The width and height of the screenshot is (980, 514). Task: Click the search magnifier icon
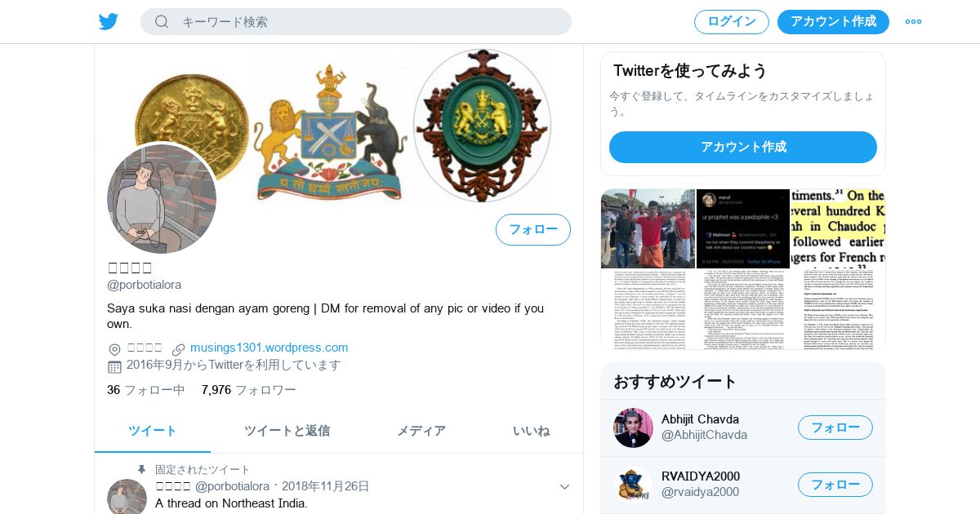(162, 21)
